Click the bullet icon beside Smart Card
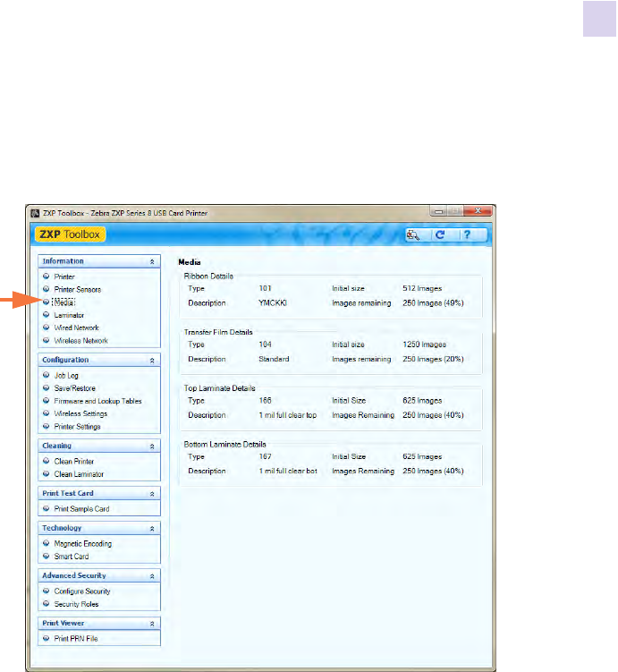The height and width of the screenshot is (672, 618). point(47,557)
